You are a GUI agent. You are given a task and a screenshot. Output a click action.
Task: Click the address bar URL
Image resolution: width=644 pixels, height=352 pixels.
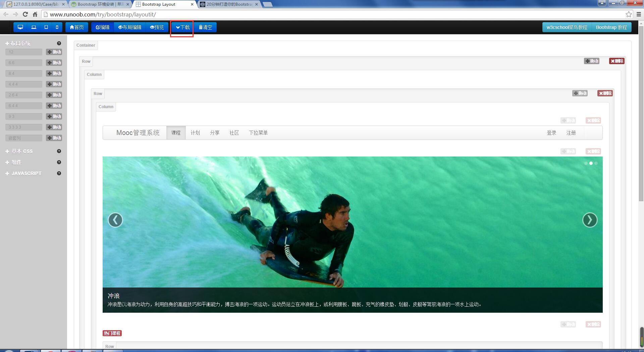pos(103,14)
